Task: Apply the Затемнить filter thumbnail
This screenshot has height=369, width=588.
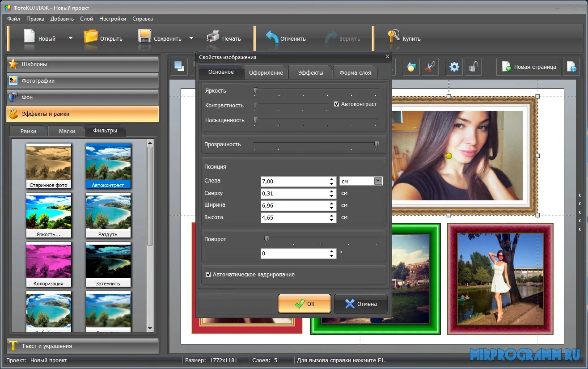Action: pyautogui.click(x=108, y=265)
